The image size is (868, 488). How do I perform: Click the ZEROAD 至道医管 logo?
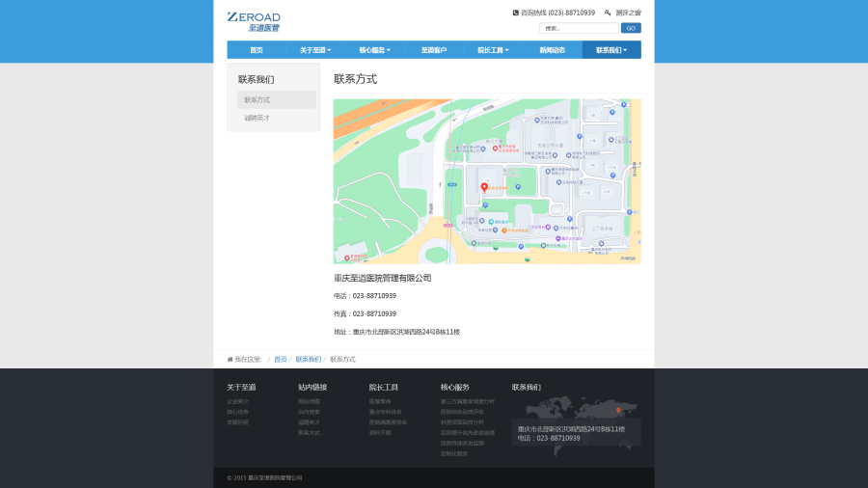(x=254, y=21)
